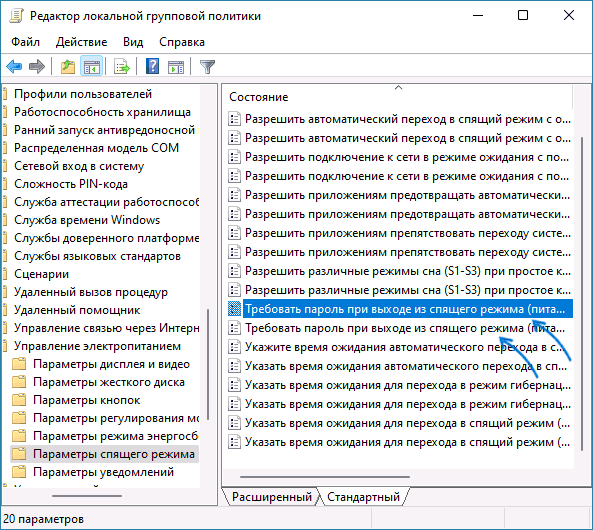The width and height of the screenshot is (593, 530).
Task: Open the Справка menu
Action: (182, 42)
